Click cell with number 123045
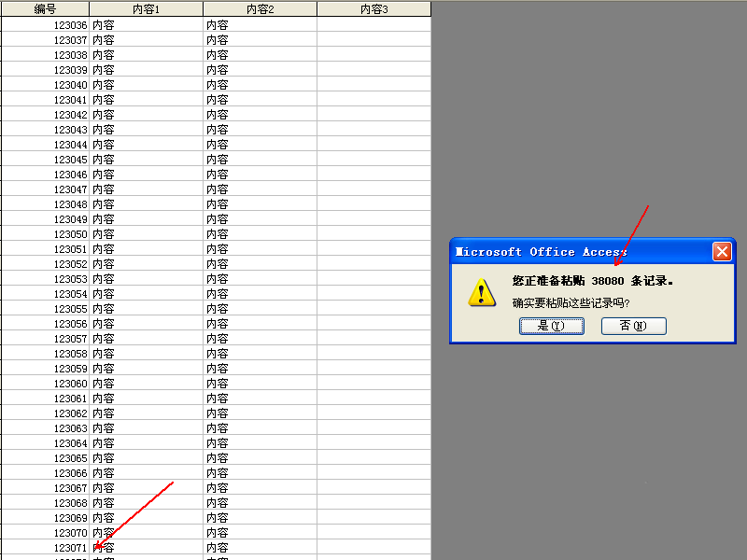The height and width of the screenshot is (560, 747). [x=45, y=159]
